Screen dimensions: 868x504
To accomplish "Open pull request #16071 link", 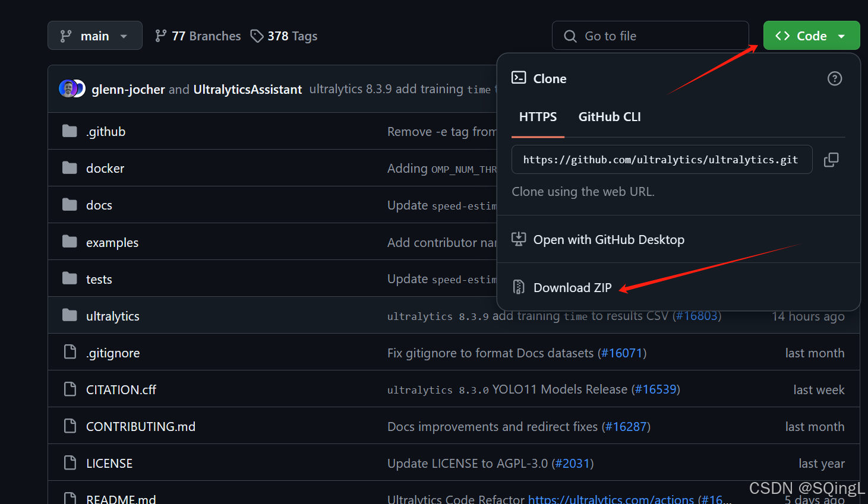I will [622, 353].
